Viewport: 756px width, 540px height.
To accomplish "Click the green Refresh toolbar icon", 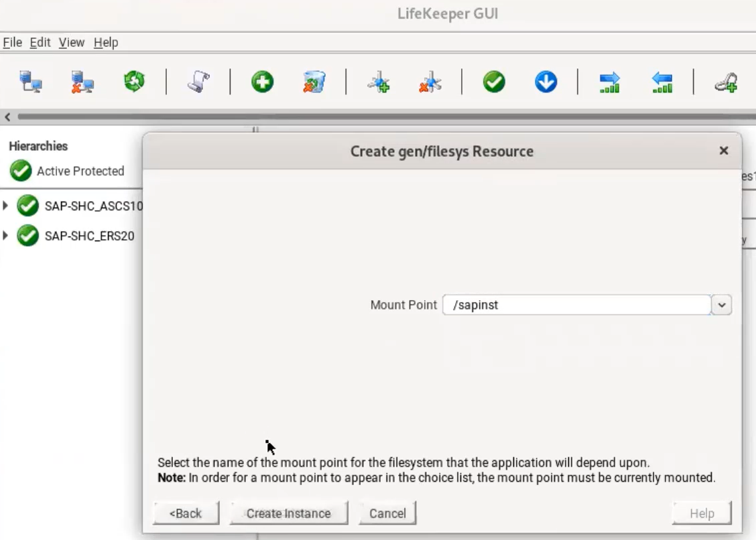I will click(134, 81).
